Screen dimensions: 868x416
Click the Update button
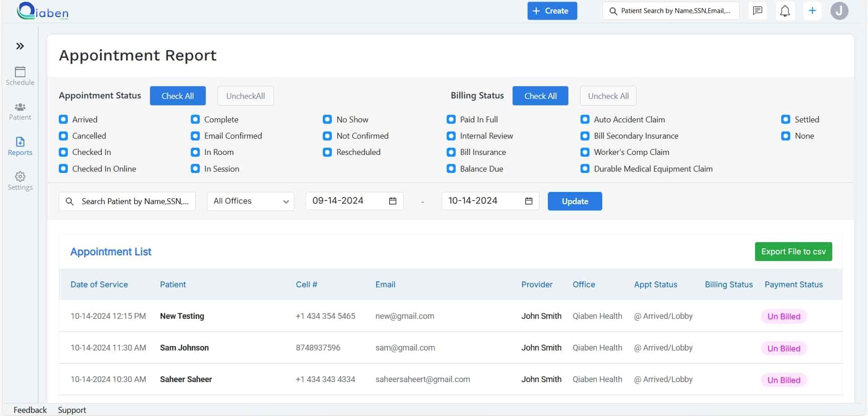[575, 201]
